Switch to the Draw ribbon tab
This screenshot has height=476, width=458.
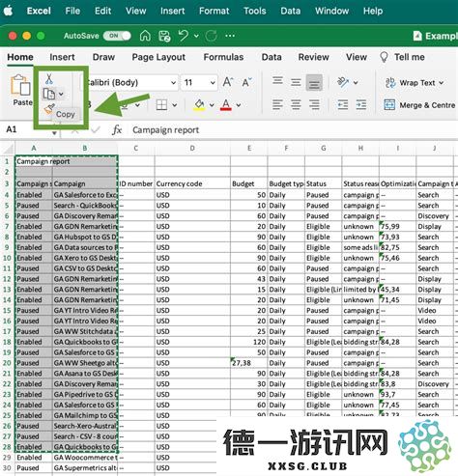click(103, 57)
